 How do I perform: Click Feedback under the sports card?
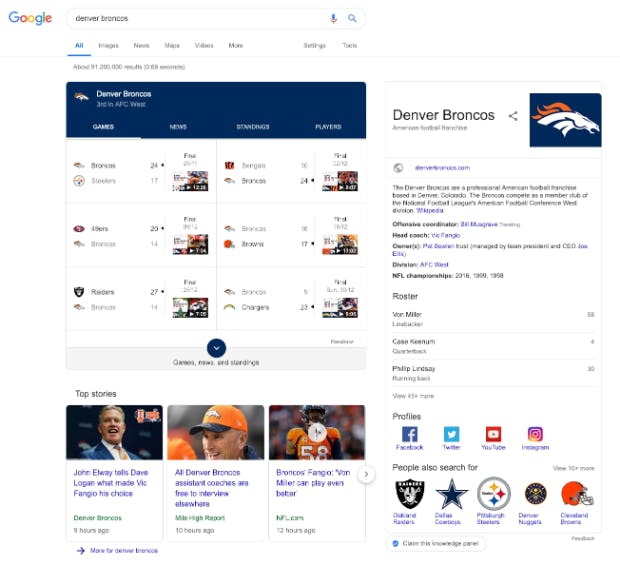(x=342, y=341)
